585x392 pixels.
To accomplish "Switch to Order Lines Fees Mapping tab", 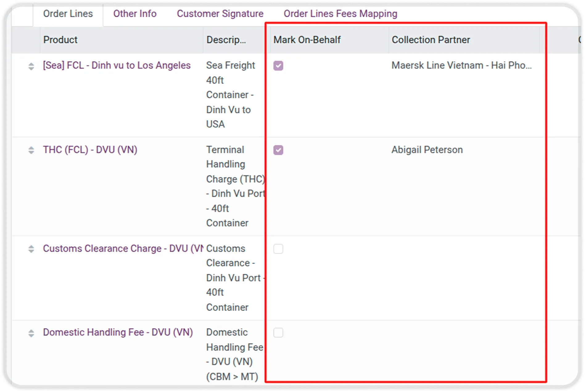I will (340, 14).
